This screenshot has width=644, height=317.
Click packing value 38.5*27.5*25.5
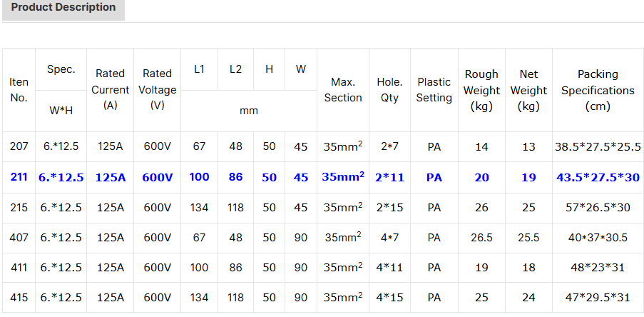click(598, 146)
